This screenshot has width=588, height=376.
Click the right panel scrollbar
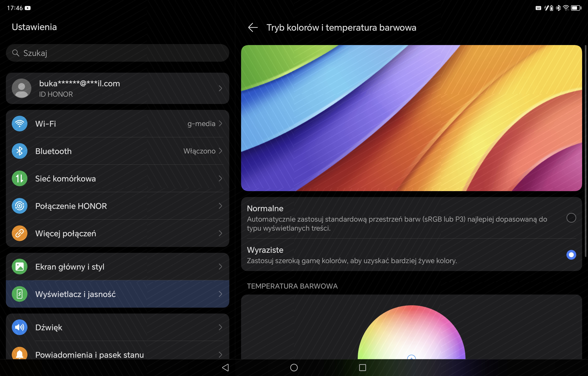pyautogui.click(x=586, y=151)
